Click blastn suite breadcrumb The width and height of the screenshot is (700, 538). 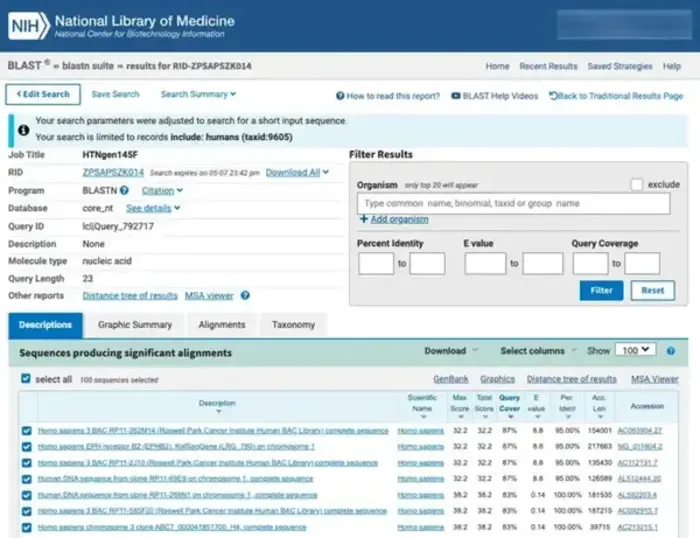click(x=88, y=66)
